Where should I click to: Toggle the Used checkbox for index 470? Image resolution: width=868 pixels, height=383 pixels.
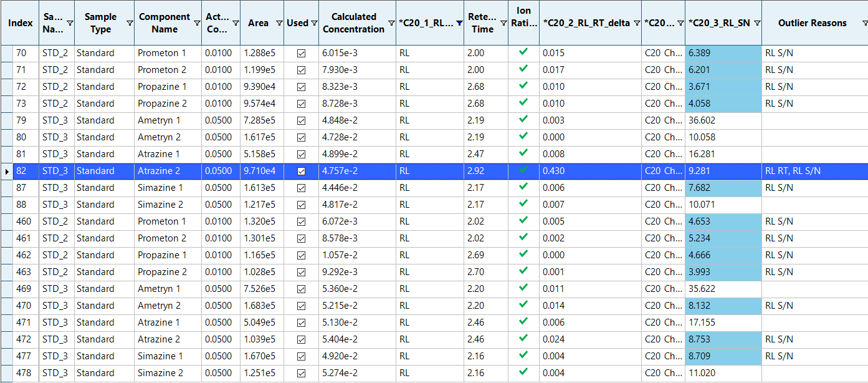click(302, 306)
